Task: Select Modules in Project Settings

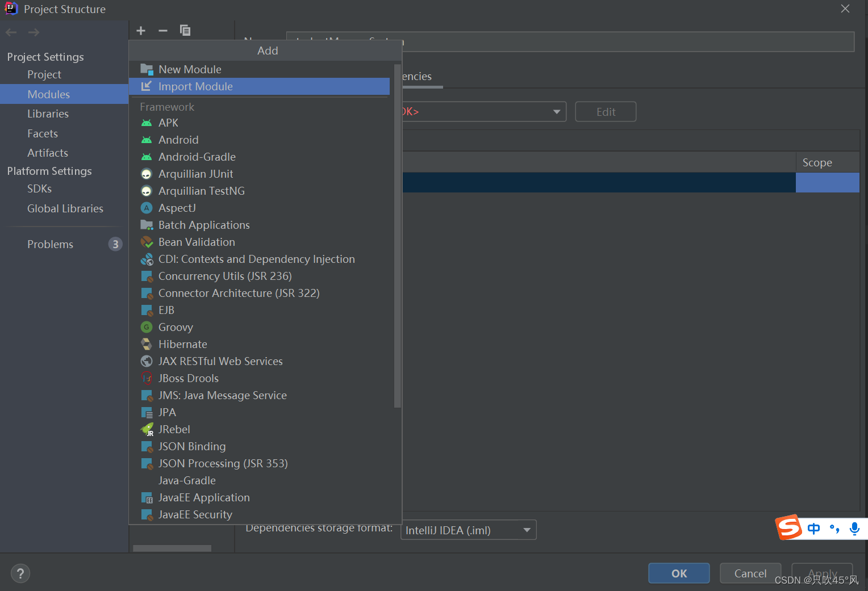Action: coord(64,94)
